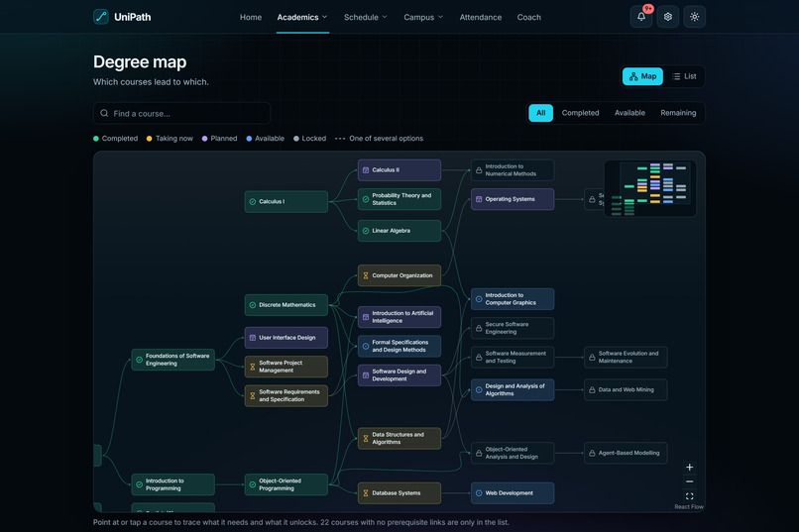The width and height of the screenshot is (799, 532).
Task: Click lock icon on Introduction to Numerical Methods
Action: [479, 170]
